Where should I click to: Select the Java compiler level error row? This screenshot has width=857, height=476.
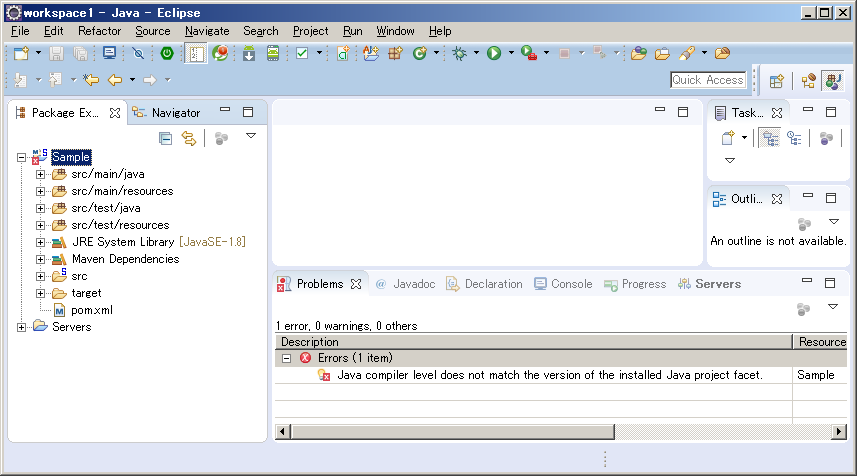pyautogui.click(x=561, y=375)
